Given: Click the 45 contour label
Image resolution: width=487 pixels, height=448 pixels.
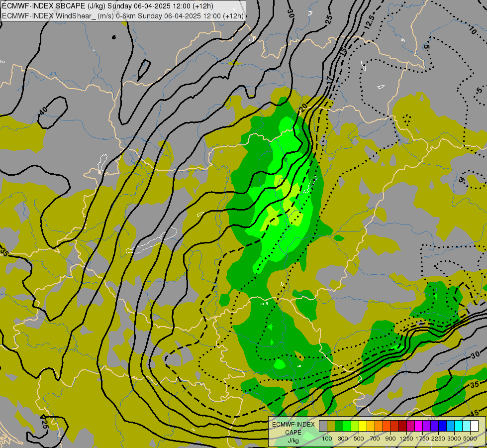Looking at the screenshot, I should 474,413.
